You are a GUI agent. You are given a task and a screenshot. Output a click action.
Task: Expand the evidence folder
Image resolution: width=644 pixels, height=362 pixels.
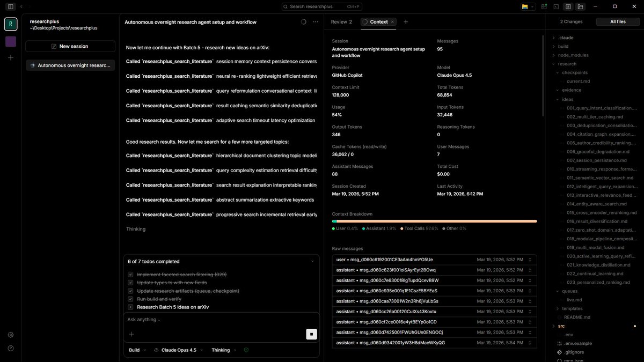coord(572,90)
